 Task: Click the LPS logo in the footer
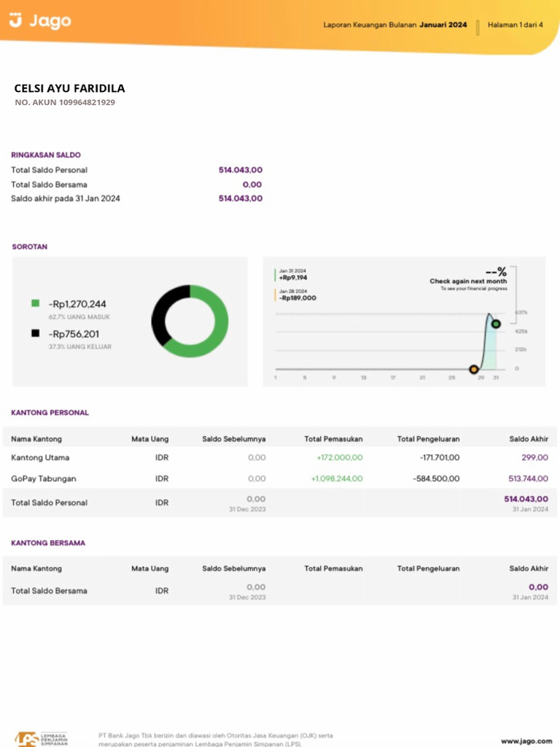click(42, 738)
